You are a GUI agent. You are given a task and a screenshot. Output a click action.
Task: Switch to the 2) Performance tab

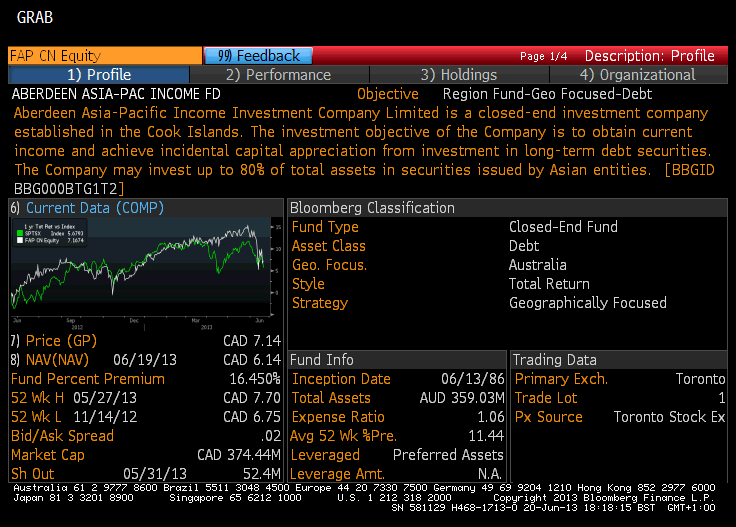pyautogui.click(x=279, y=75)
